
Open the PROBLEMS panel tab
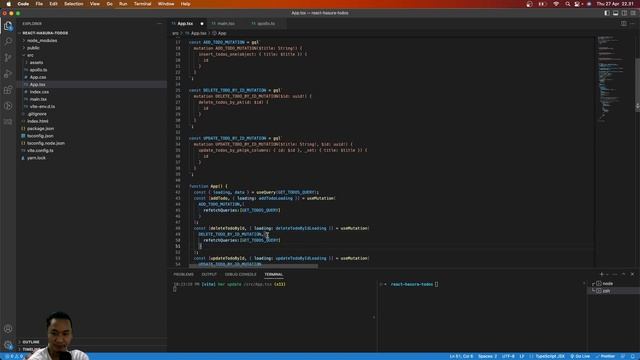(x=183, y=274)
